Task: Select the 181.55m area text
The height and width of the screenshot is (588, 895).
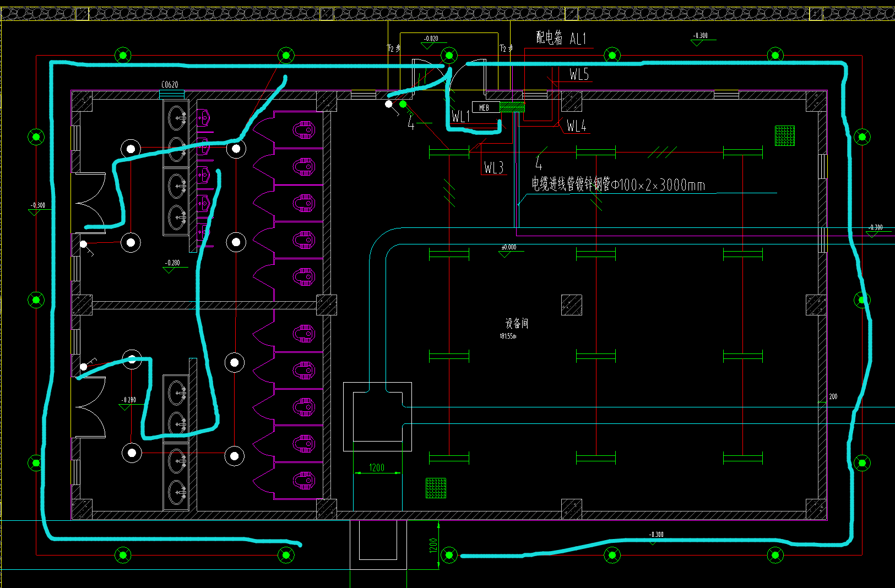Action: pyautogui.click(x=508, y=336)
